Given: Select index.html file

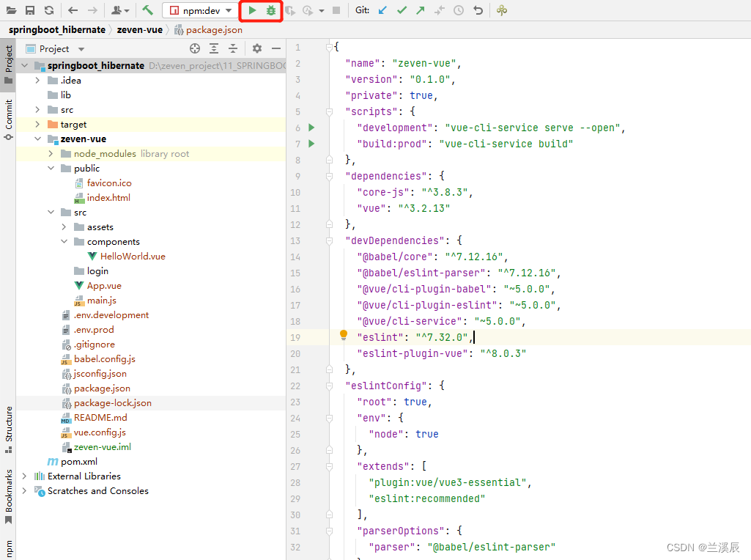Looking at the screenshot, I should (x=108, y=197).
